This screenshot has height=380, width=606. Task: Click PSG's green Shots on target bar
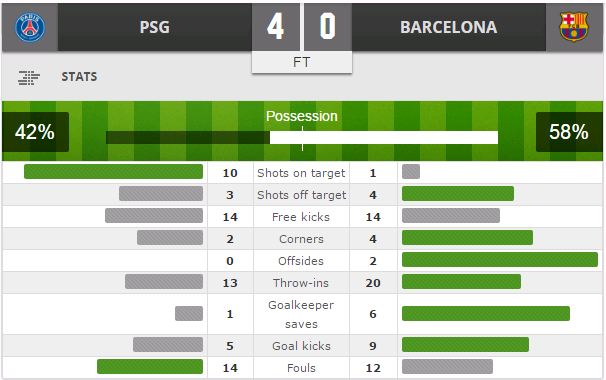tap(113, 172)
